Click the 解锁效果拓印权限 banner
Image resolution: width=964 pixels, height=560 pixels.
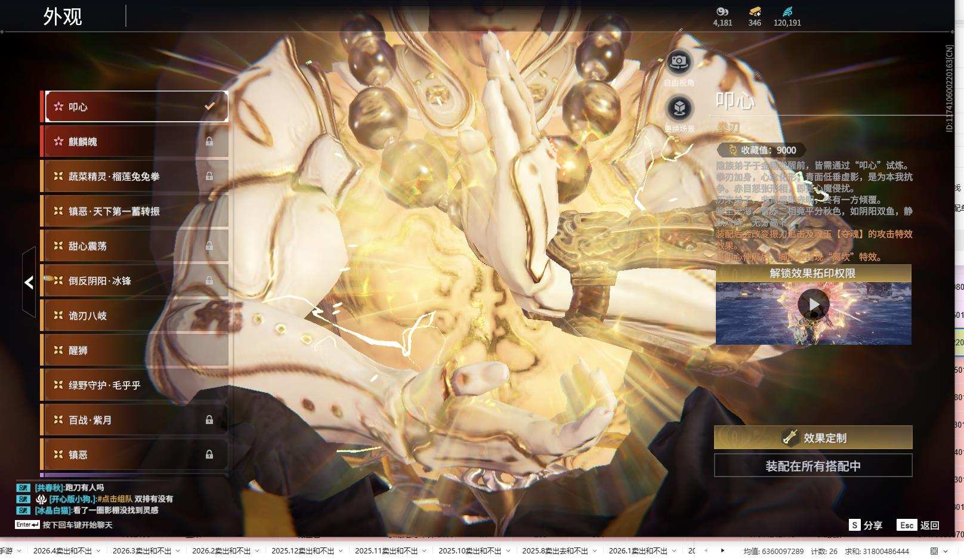814,273
